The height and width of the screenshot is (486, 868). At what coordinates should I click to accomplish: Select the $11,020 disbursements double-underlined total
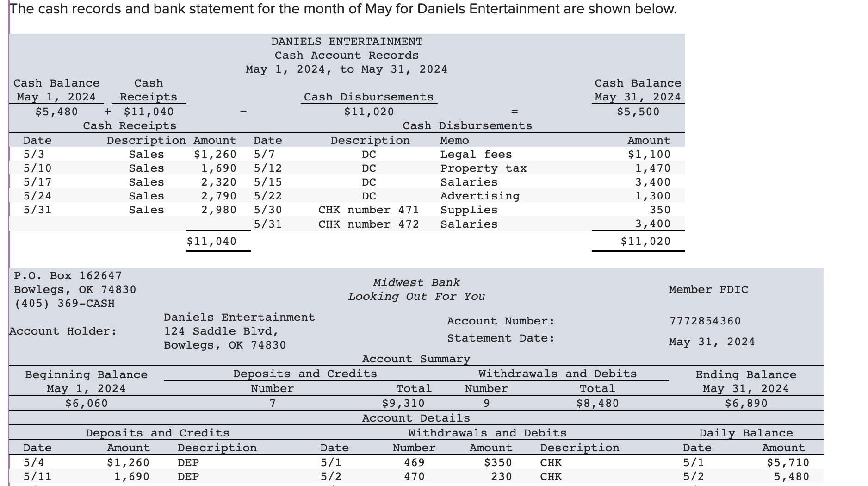pyautogui.click(x=645, y=241)
